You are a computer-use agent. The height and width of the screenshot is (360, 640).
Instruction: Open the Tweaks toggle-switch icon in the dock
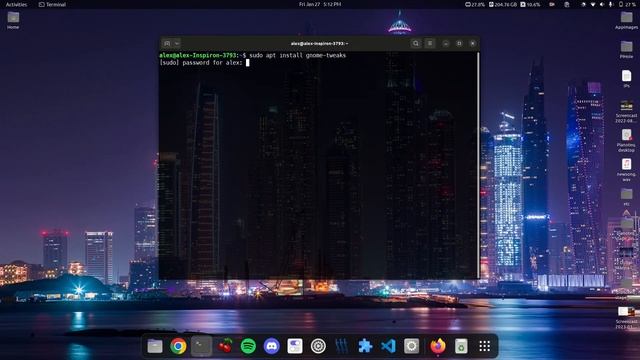tap(295, 346)
